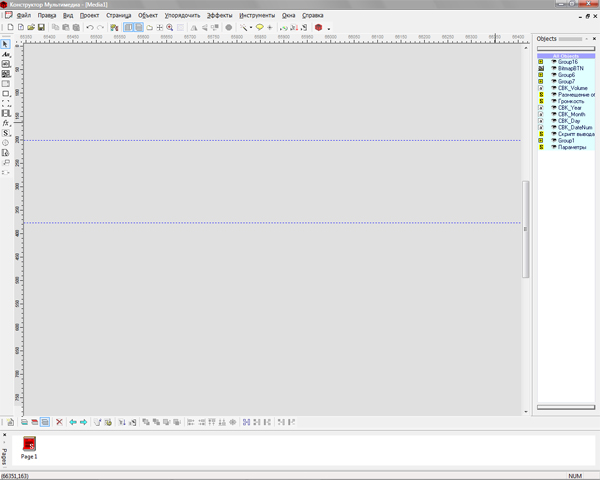Open the Инструменты menu
Screen dimensions: 600x480
tap(257, 15)
